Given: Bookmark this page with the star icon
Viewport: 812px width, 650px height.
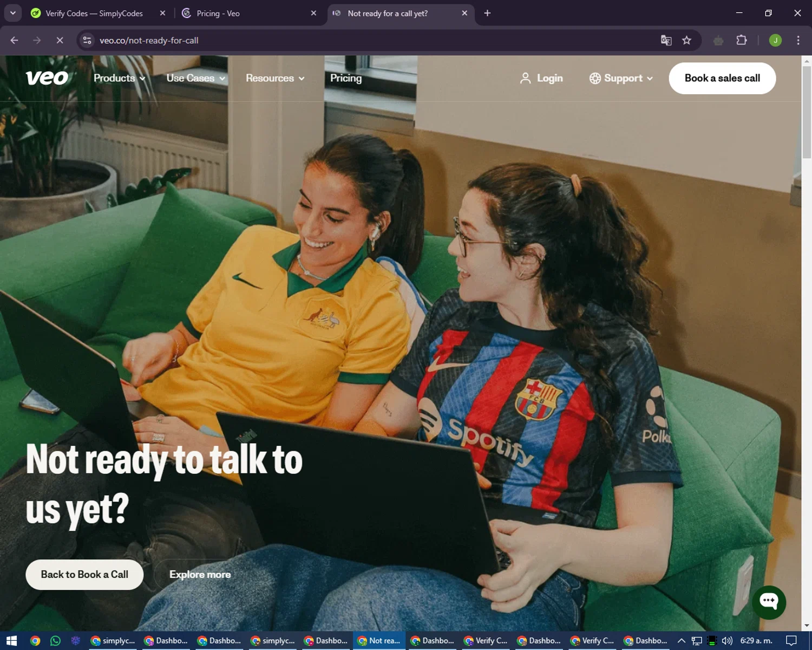Looking at the screenshot, I should click(x=686, y=40).
